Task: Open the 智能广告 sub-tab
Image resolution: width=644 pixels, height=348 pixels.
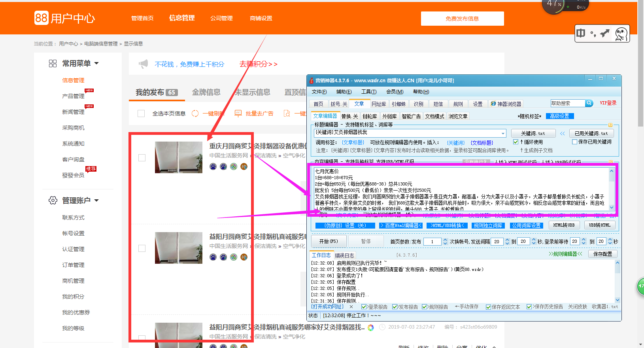Action: tap(411, 116)
